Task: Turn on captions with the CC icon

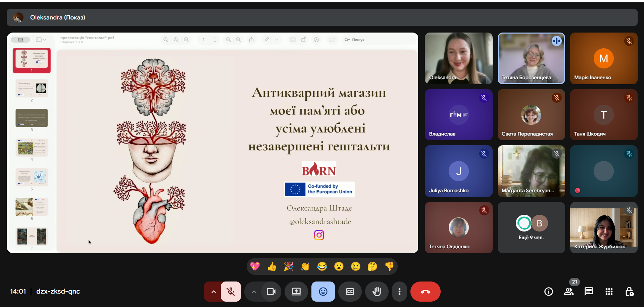Action: [x=350, y=292]
